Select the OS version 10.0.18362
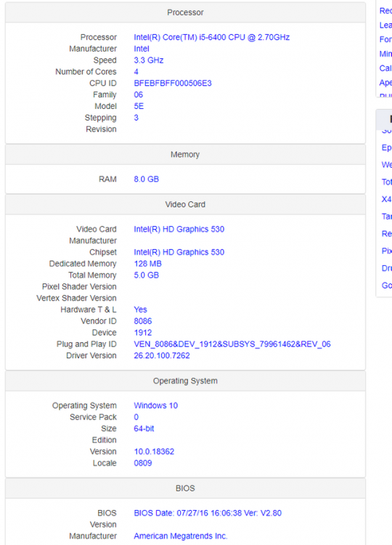 [154, 451]
